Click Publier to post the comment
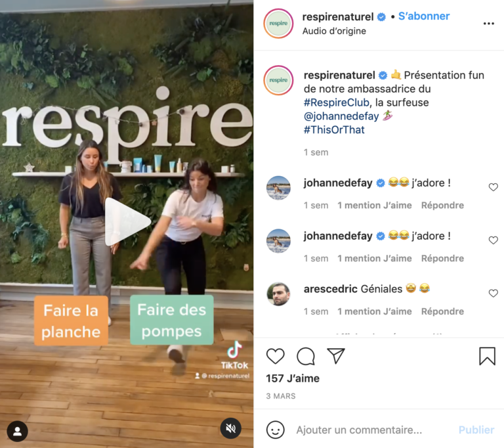504x448 pixels. point(476,430)
